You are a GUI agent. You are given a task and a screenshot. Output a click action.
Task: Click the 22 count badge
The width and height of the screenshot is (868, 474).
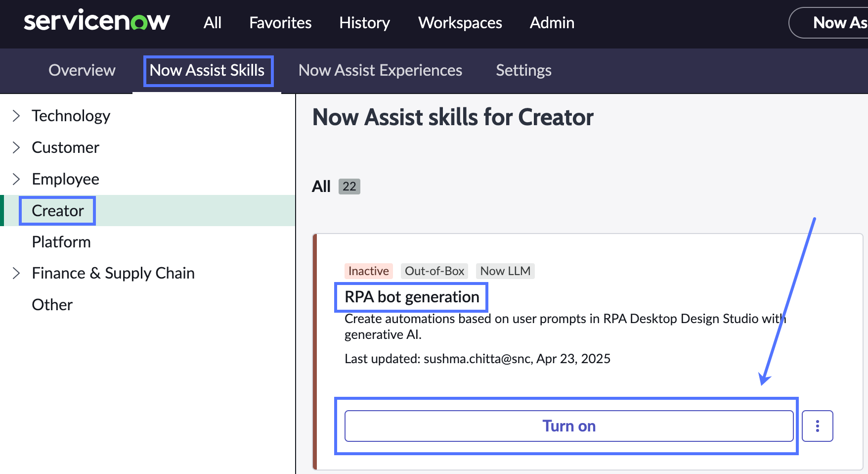click(x=349, y=187)
